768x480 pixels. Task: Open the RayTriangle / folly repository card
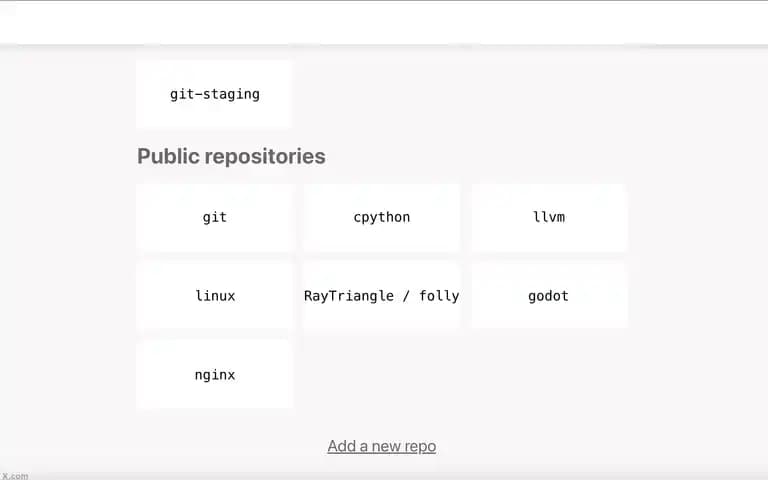pyautogui.click(x=382, y=296)
